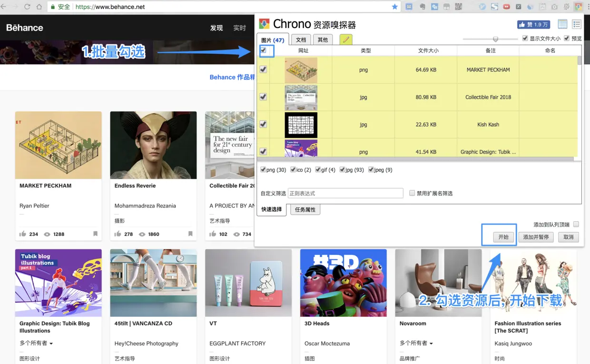Go to the browser home page icon
Image resolution: width=590 pixels, height=364 pixels.
coord(39,7)
